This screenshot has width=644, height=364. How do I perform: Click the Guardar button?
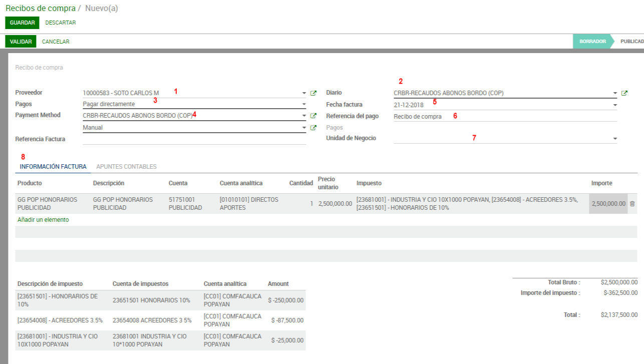(22, 23)
